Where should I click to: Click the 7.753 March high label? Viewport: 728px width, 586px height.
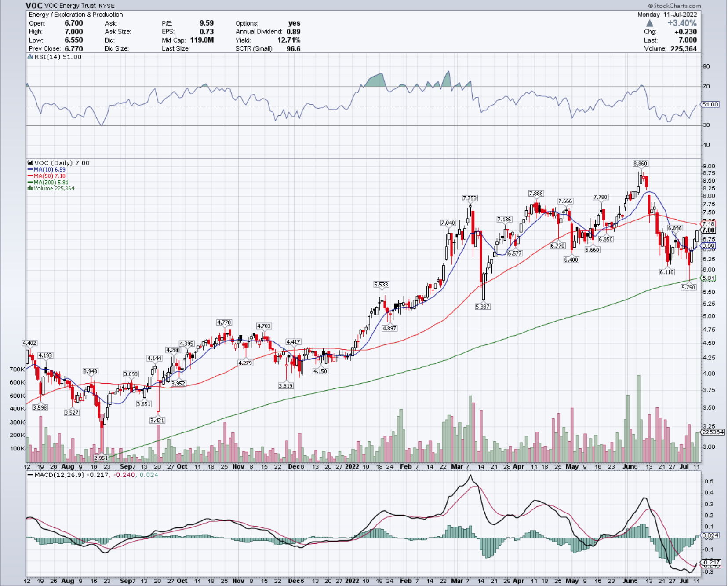click(470, 198)
